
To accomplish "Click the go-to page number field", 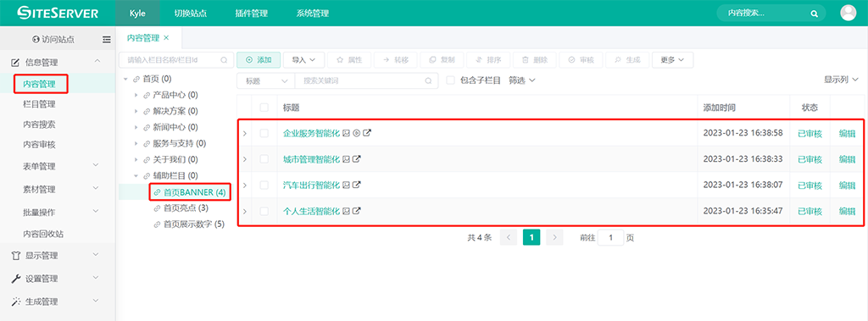I will click(x=610, y=237).
